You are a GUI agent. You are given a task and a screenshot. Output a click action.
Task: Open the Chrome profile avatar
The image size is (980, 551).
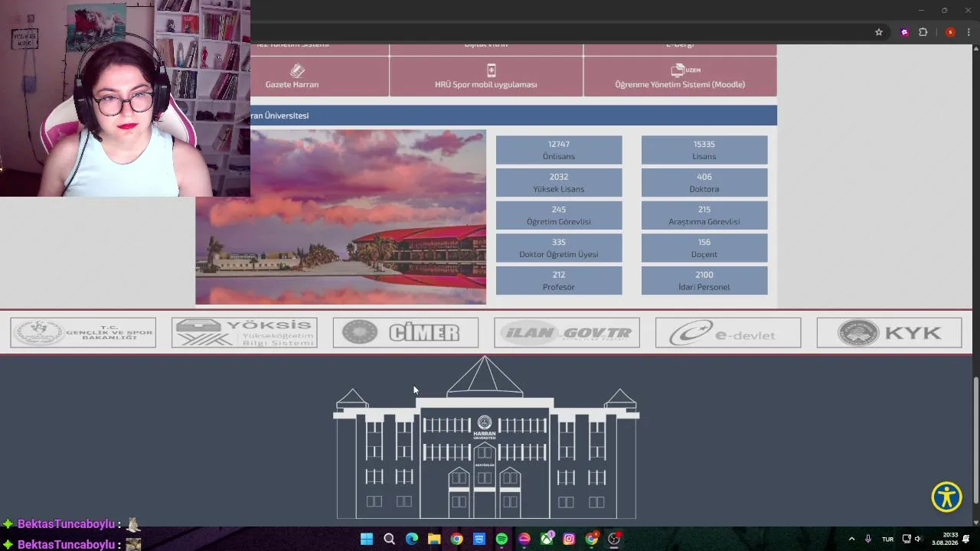tap(950, 32)
